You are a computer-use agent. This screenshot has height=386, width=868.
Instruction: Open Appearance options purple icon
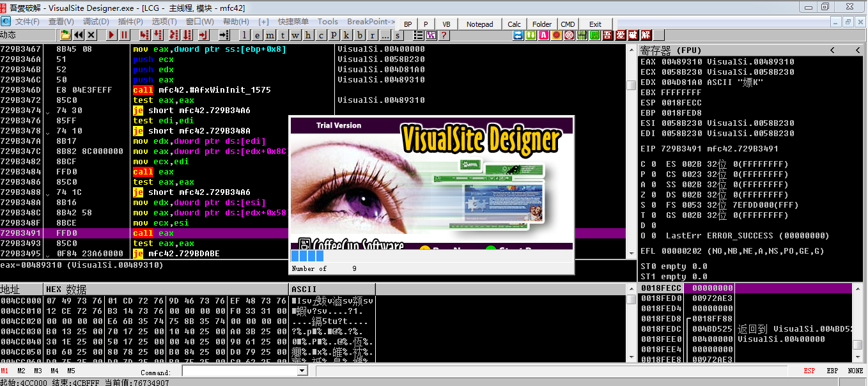pyautogui.click(x=431, y=35)
